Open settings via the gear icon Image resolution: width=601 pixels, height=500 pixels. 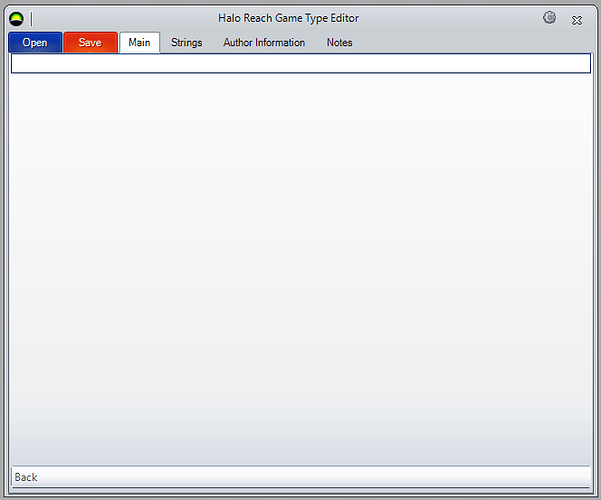tap(549, 18)
